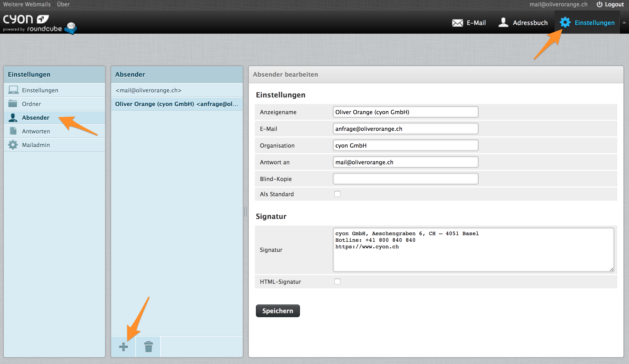Click the Logout power icon
Viewport: 629px width, 364px height.
[x=599, y=4]
